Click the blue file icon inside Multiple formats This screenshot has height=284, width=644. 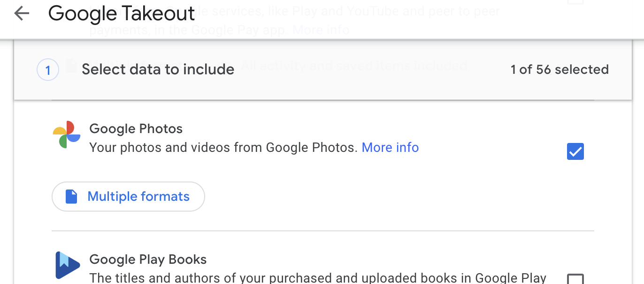(x=71, y=196)
